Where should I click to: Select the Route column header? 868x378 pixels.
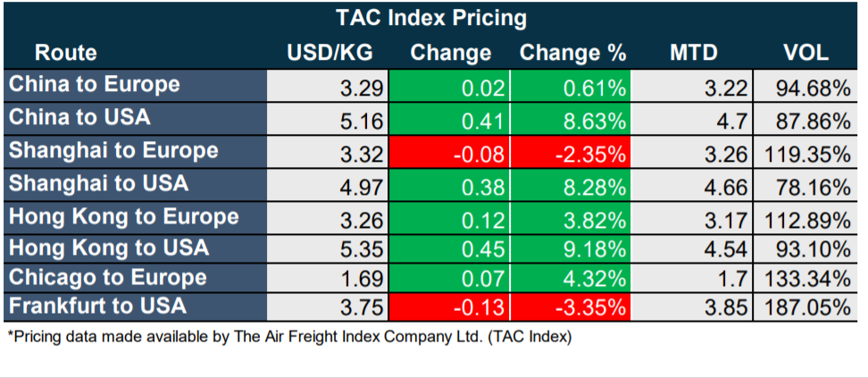(x=66, y=53)
